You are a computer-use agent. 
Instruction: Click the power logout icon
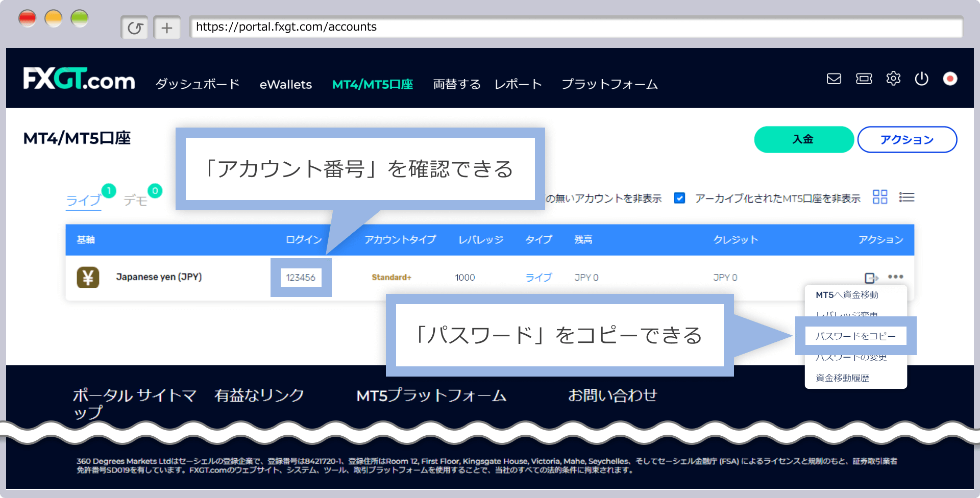click(x=921, y=79)
